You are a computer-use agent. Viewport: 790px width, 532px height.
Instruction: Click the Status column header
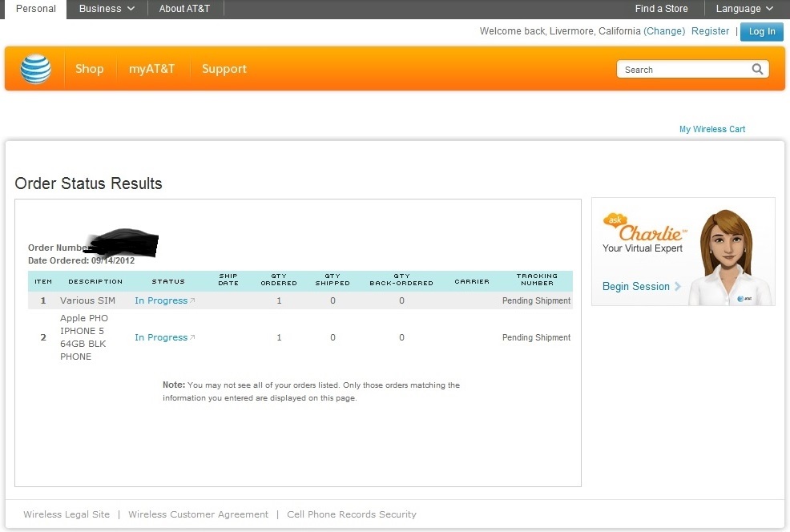pos(168,281)
